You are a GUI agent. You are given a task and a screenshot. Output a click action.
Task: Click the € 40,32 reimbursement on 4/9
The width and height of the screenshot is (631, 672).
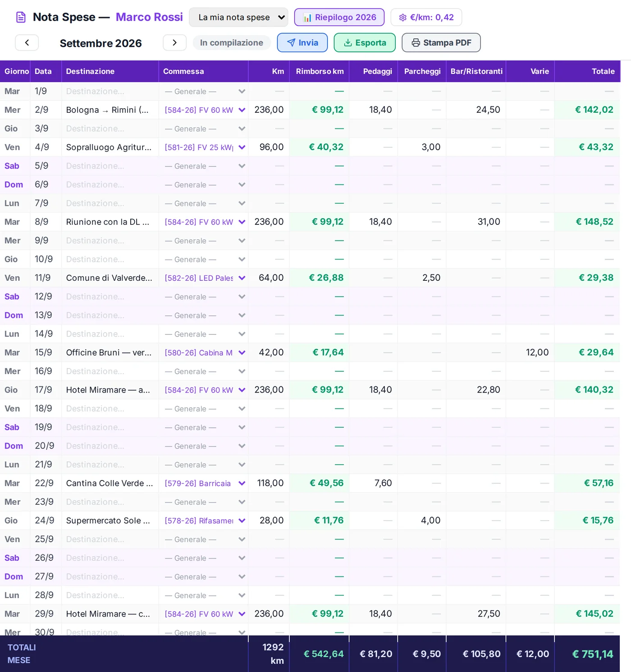point(326,147)
